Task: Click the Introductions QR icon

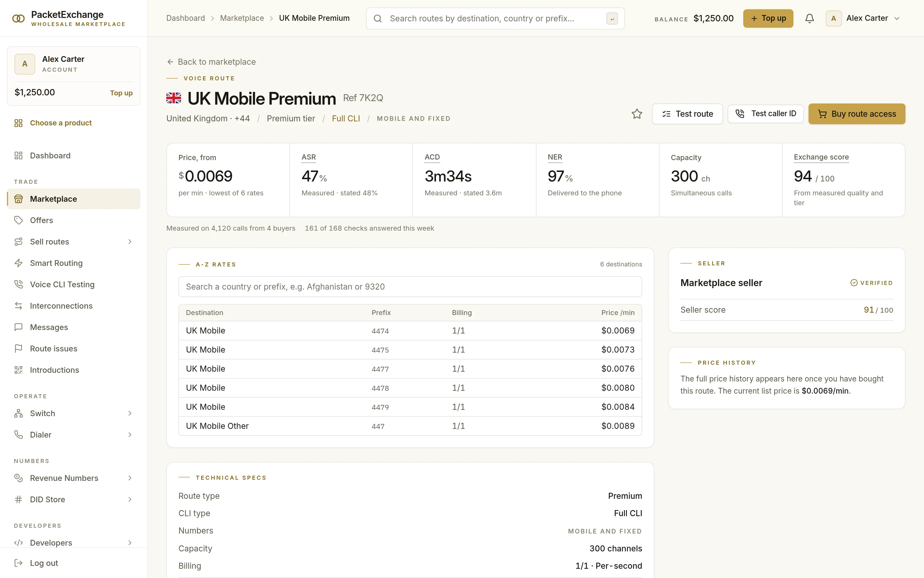Action: click(x=18, y=370)
